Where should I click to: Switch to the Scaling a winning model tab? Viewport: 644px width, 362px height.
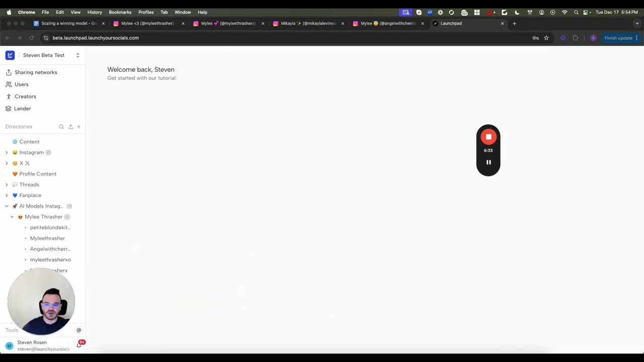click(68, 23)
